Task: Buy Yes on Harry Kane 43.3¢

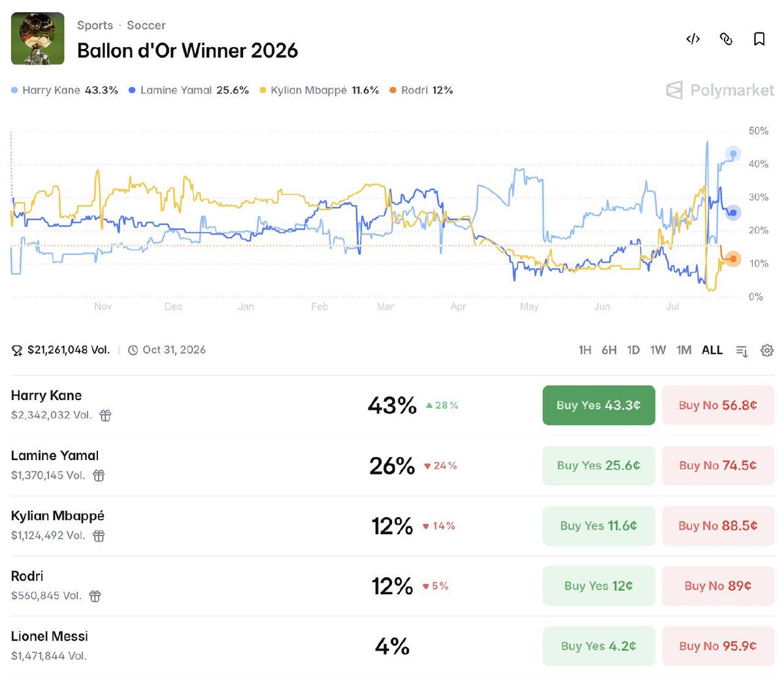Action: (x=598, y=405)
